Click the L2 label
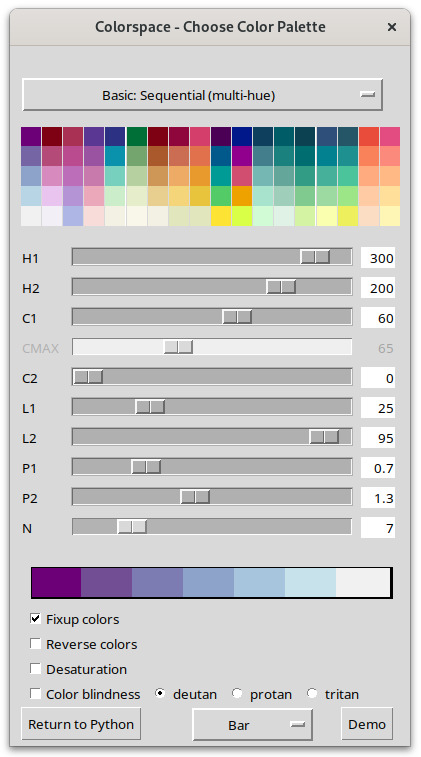The height and width of the screenshot is (757, 421). click(x=29, y=438)
